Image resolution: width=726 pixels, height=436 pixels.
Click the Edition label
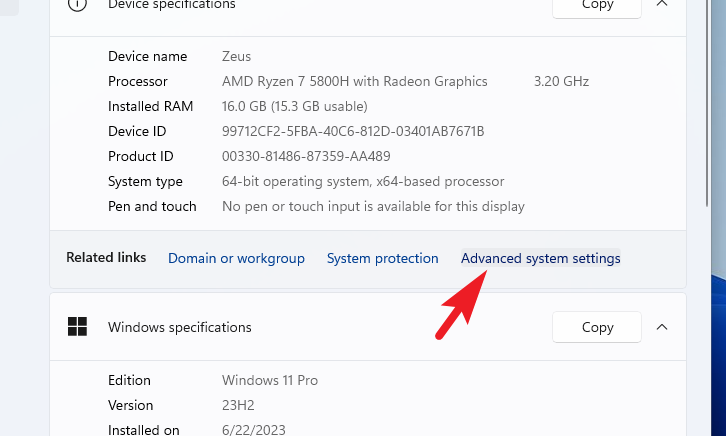129,380
